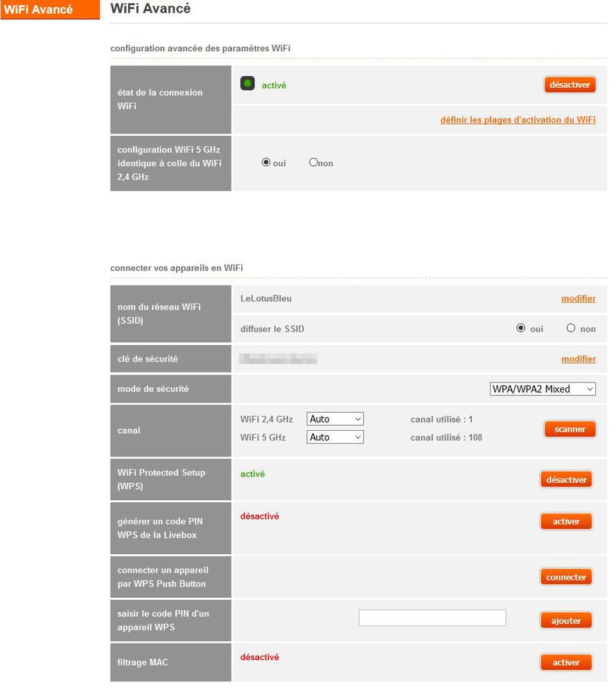Select oui for identical 5 GHz configuration

pos(266,162)
